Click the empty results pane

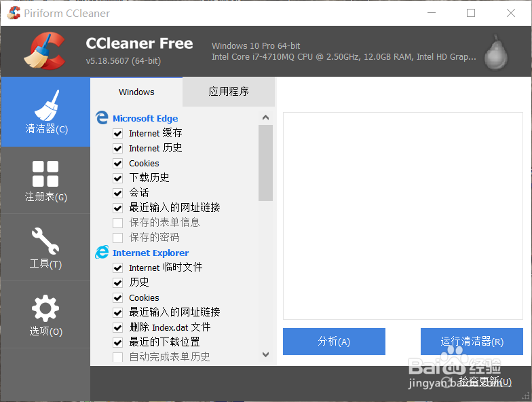point(403,216)
